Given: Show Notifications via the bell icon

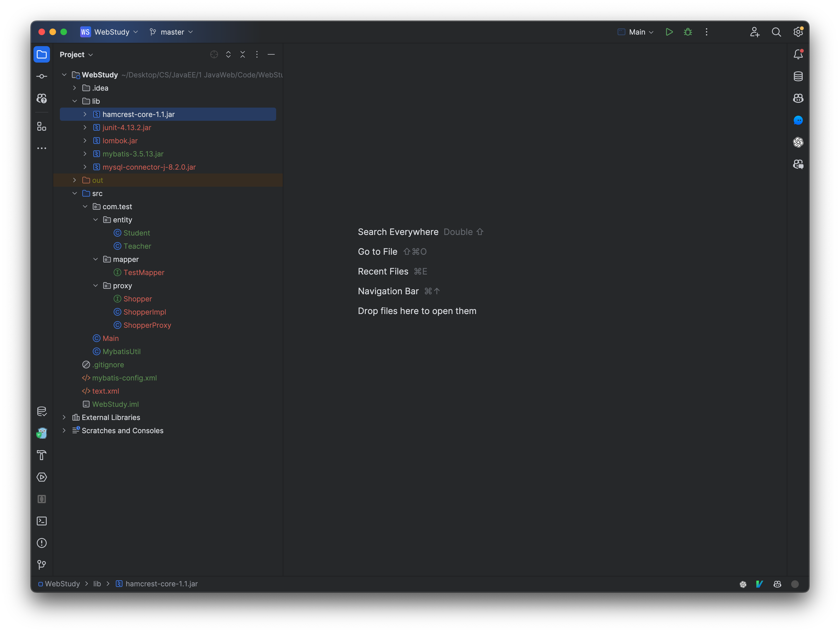Looking at the screenshot, I should tap(798, 54).
